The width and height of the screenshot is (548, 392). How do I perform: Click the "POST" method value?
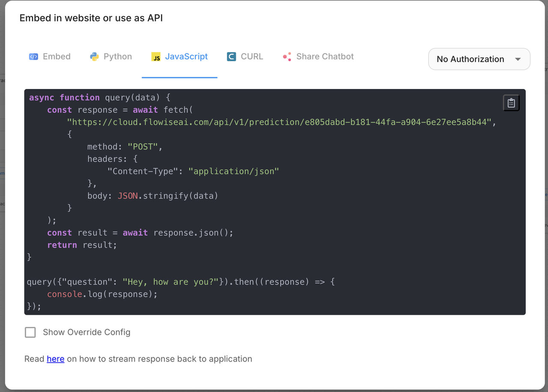(x=143, y=146)
